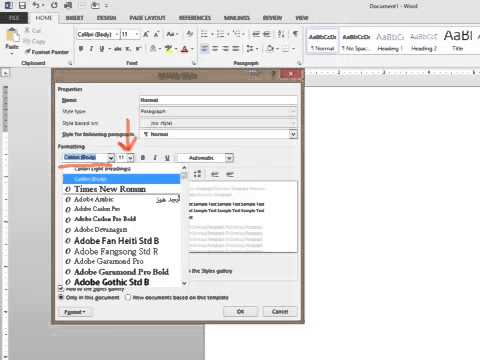Click the ribbon align left icon
Image resolution: width=480 pixels, height=360 pixels.
click(x=204, y=49)
